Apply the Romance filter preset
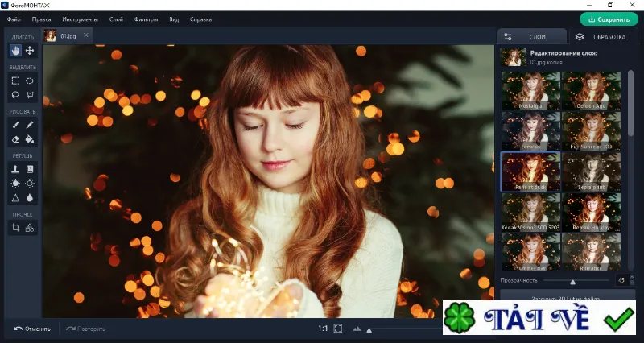Screen dimensions: 644x343 pos(592,252)
